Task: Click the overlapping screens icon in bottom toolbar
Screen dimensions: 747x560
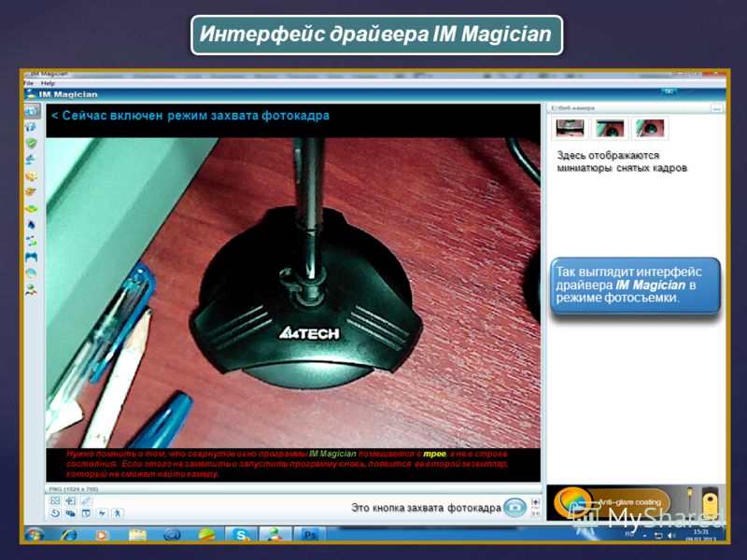Action: [71, 513]
